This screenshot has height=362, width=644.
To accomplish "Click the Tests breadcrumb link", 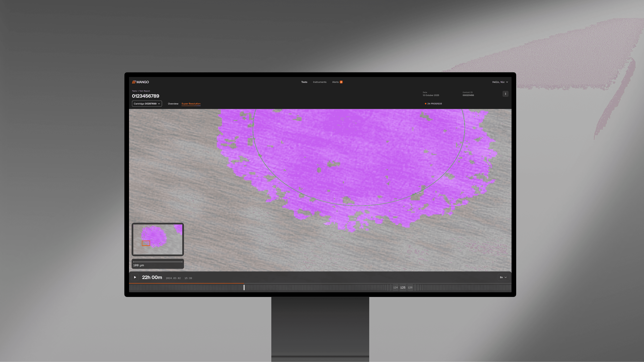I will click(134, 91).
